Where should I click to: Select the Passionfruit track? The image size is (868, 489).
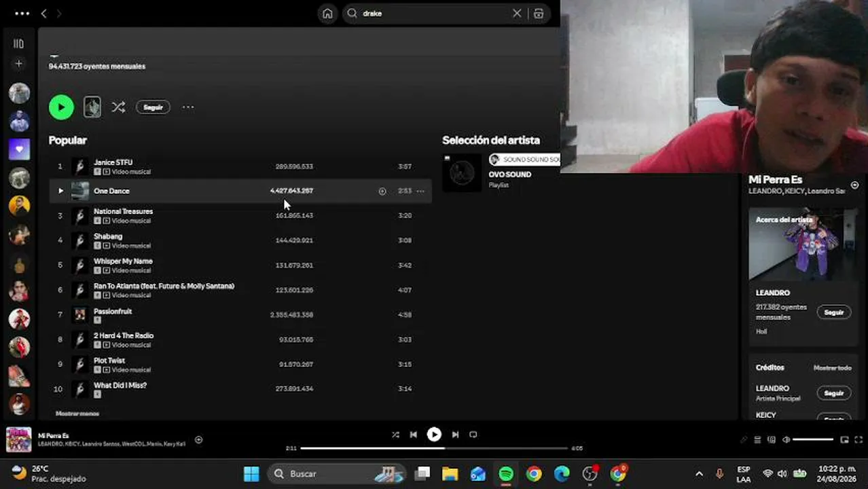tap(113, 311)
